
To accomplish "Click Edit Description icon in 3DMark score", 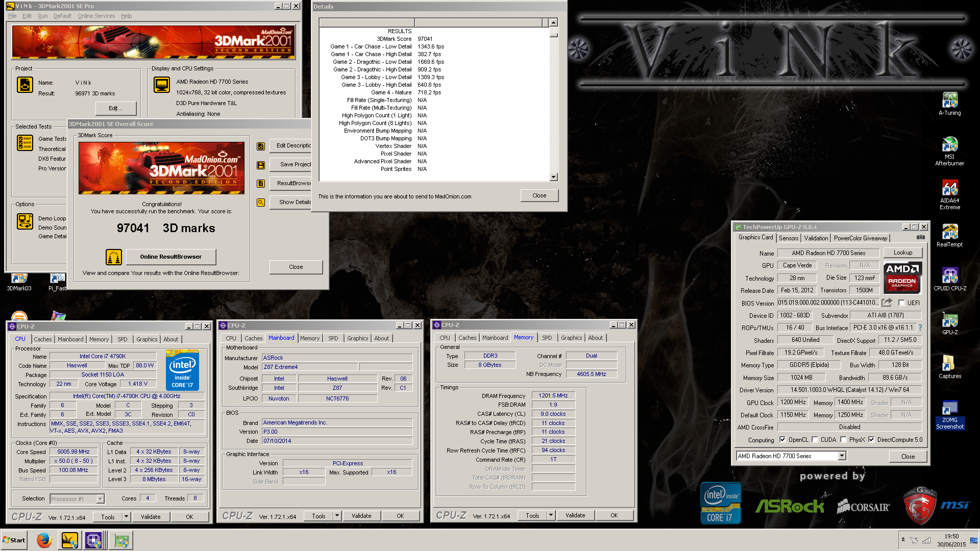I will click(261, 146).
